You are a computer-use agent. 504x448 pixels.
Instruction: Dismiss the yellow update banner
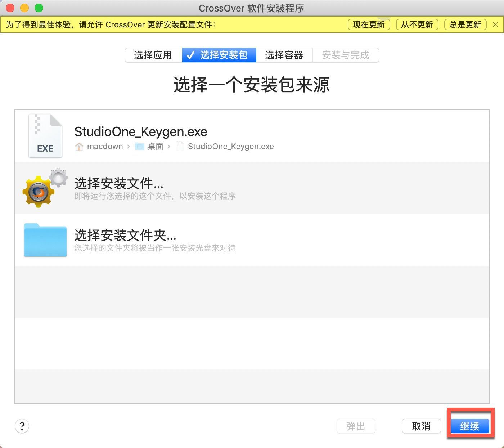[495, 24]
